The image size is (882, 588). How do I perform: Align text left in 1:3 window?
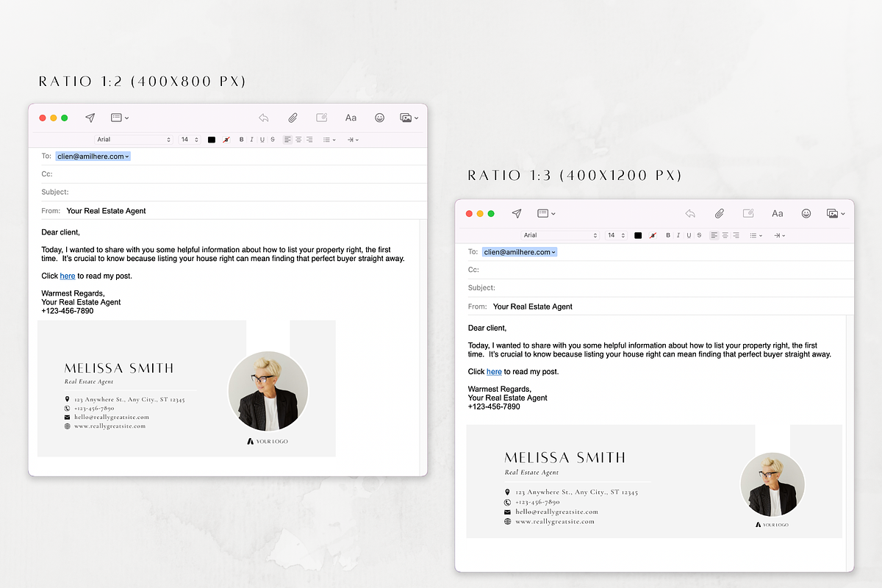pyautogui.click(x=714, y=235)
